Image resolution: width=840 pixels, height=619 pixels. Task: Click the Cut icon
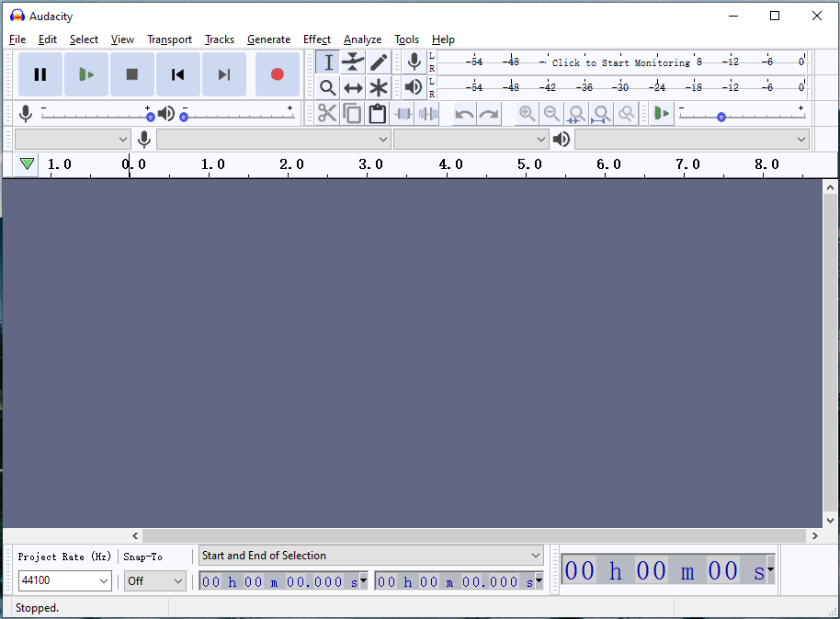click(x=327, y=112)
